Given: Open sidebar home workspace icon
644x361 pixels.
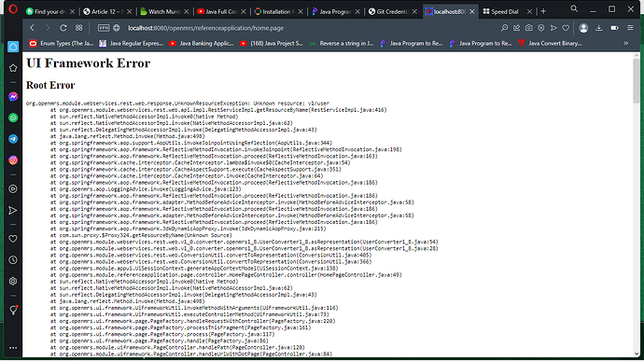Looking at the screenshot, I should click(13, 47).
